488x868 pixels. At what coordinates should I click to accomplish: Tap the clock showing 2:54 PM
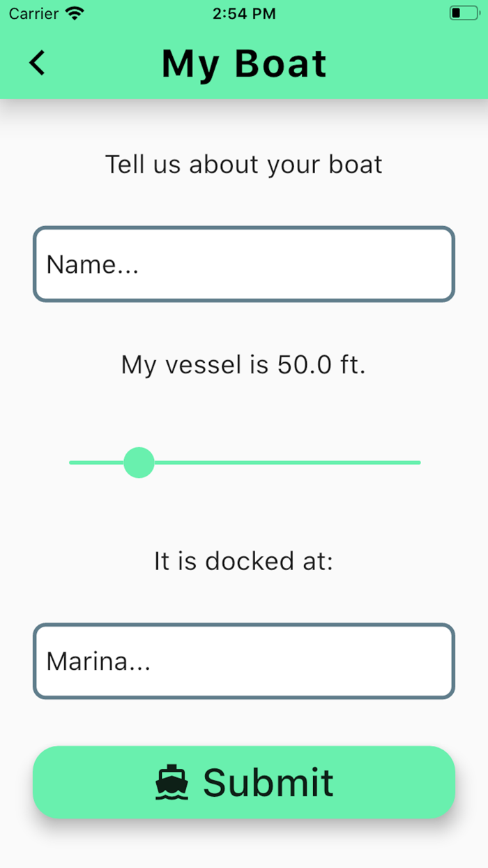pyautogui.click(x=244, y=13)
